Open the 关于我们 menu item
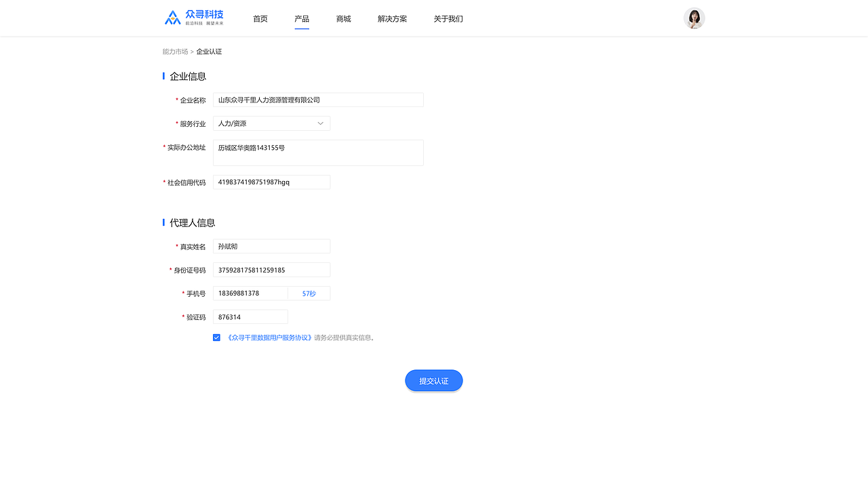 (448, 18)
